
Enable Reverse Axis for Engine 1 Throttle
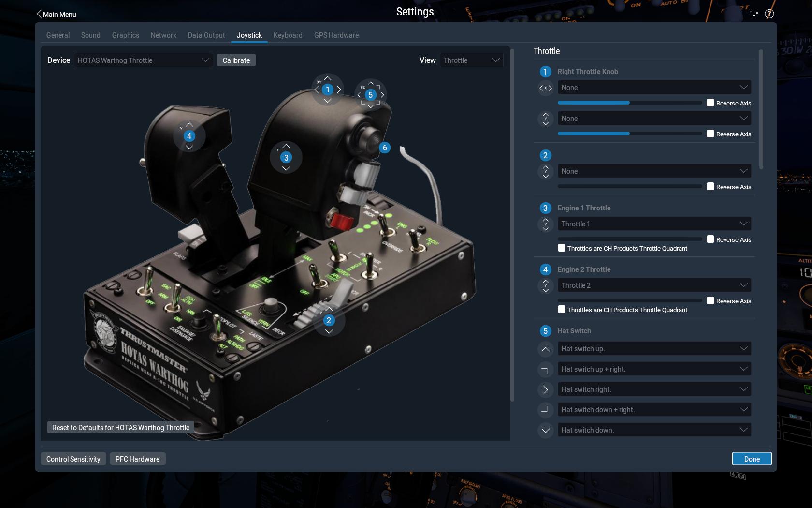click(710, 239)
